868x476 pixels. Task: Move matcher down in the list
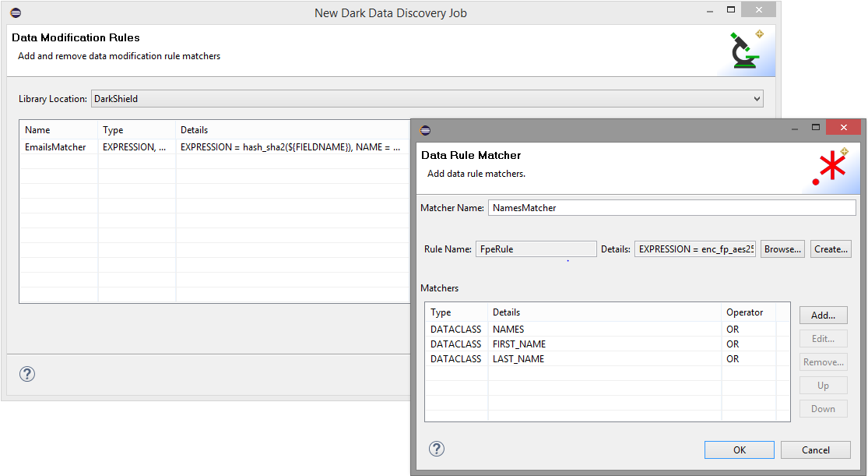click(823, 408)
